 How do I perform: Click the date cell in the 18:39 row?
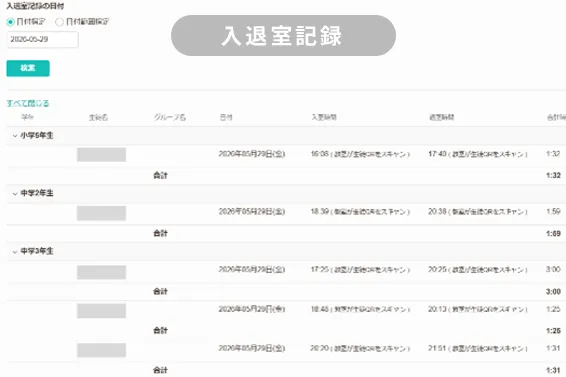[x=252, y=212]
